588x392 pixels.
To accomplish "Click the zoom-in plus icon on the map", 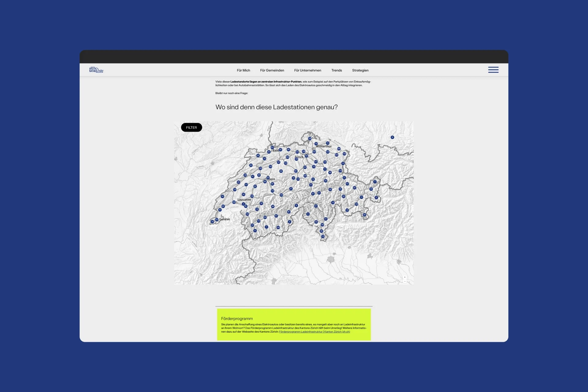I will coord(405,277).
